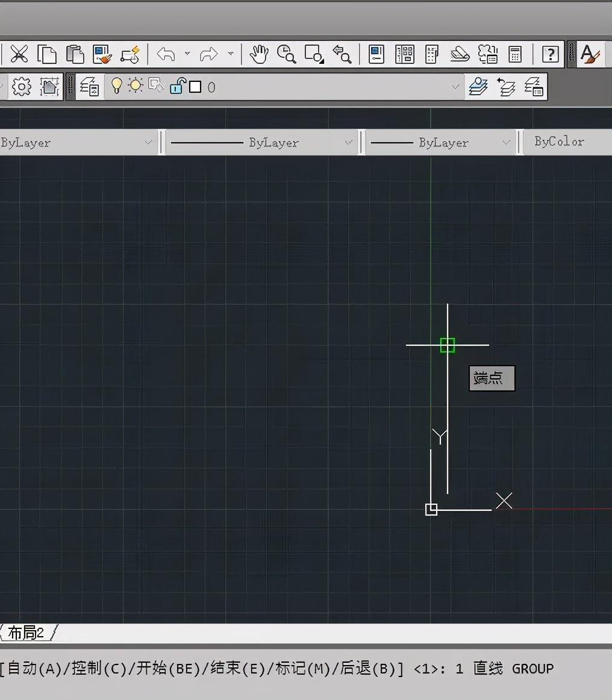The height and width of the screenshot is (700, 612).
Task: Click the Paste clipboard icon
Action: point(75,54)
